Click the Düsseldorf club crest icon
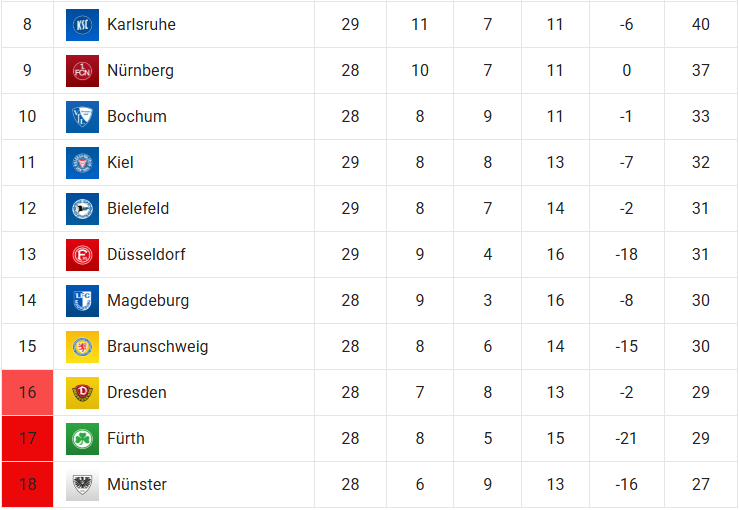The image size is (739, 510). tap(82, 255)
